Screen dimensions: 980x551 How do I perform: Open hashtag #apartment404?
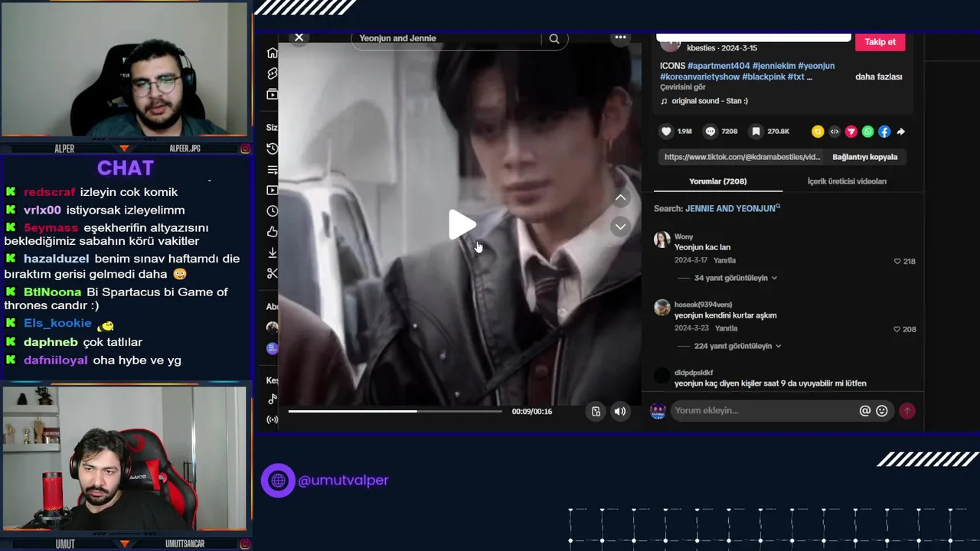(719, 66)
